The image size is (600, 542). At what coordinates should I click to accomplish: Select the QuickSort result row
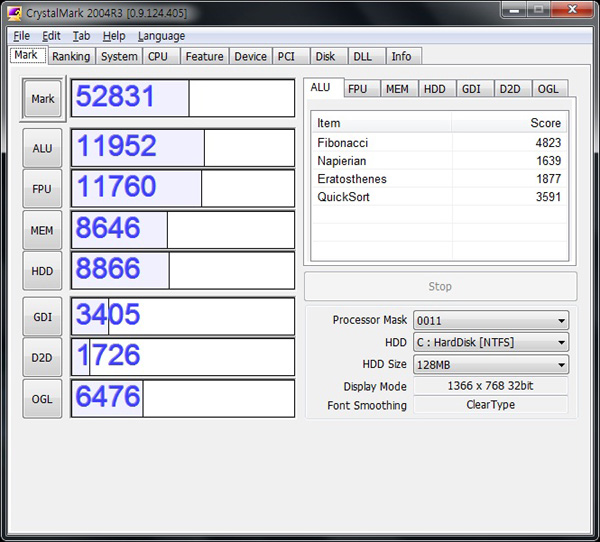[439, 197]
